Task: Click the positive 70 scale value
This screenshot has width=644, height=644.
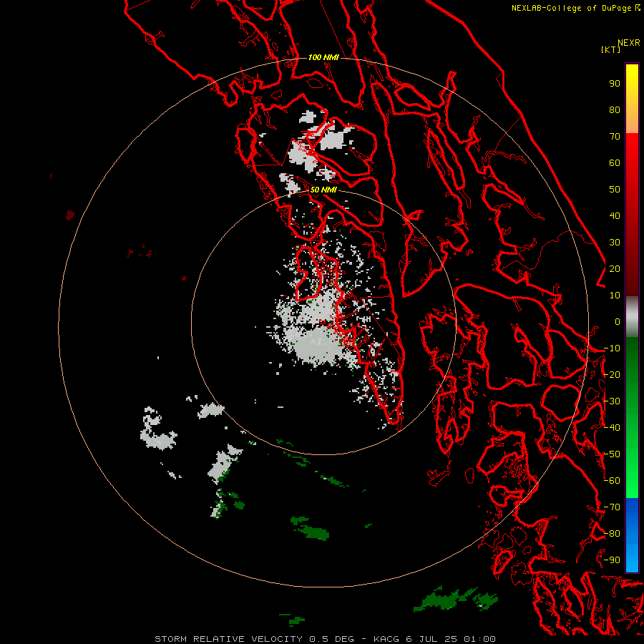Action: (615, 137)
